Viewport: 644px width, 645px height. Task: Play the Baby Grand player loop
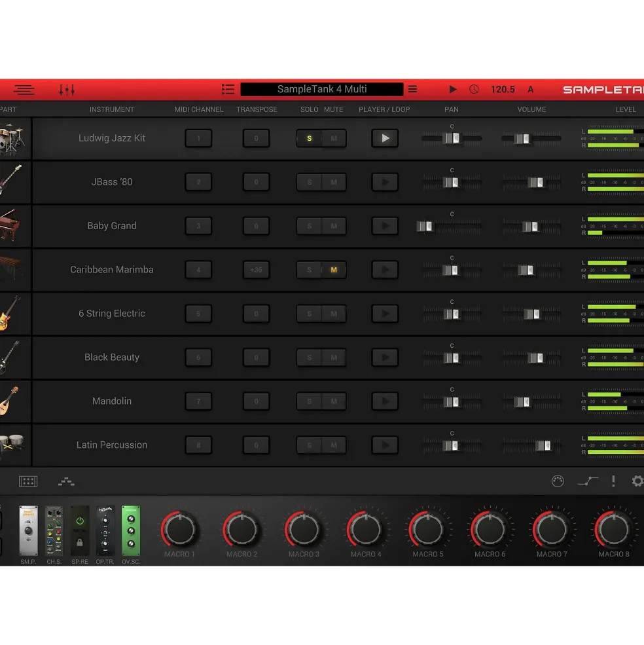385,226
